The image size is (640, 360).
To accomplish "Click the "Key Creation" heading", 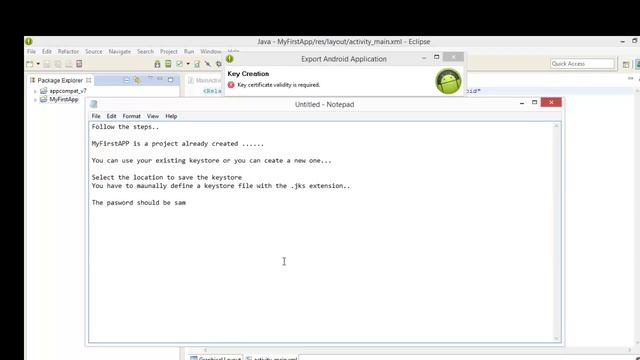I will (248, 74).
